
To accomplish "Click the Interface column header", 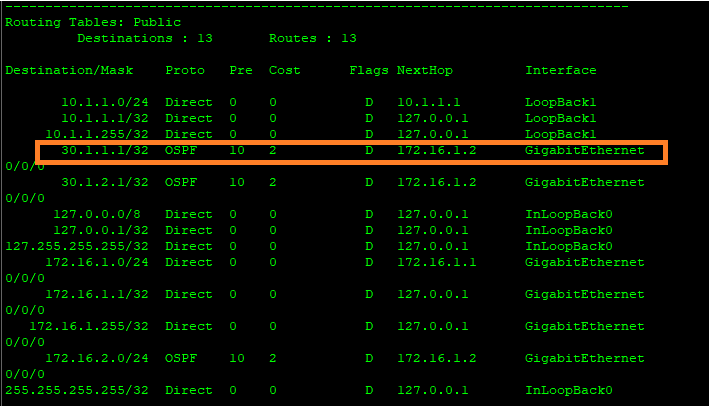I will [561, 71].
